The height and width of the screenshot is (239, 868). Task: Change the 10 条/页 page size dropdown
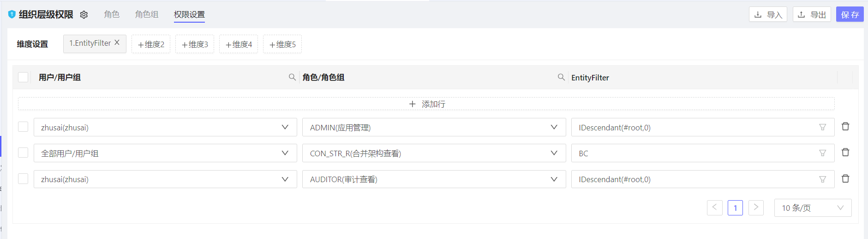coord(813,208)
